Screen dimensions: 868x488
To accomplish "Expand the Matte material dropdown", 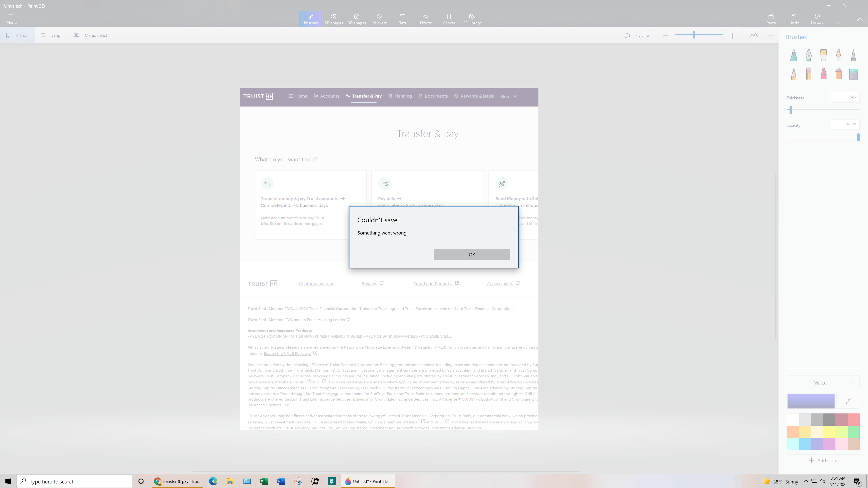I will pos(823,382).
